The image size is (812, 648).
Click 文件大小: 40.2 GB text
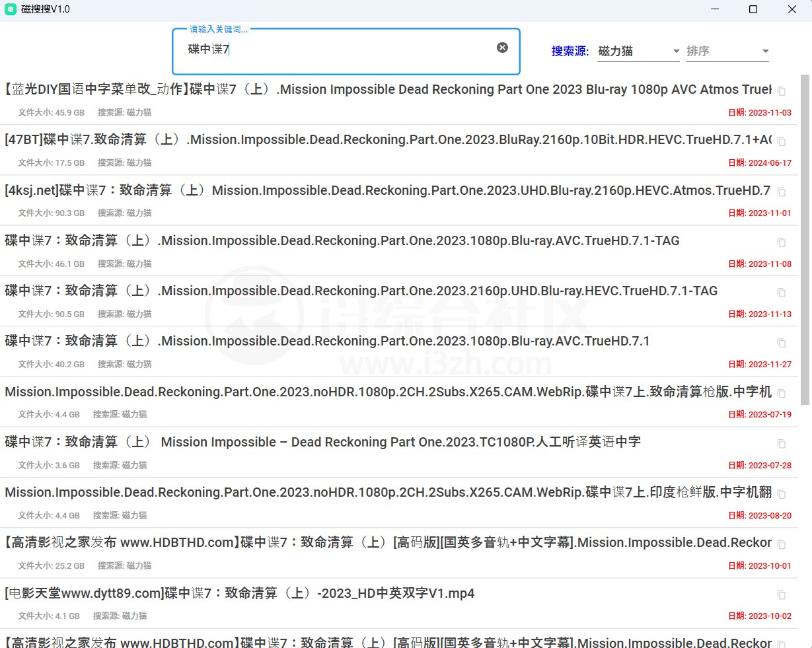pyautogui.click(x=52, y=364)
